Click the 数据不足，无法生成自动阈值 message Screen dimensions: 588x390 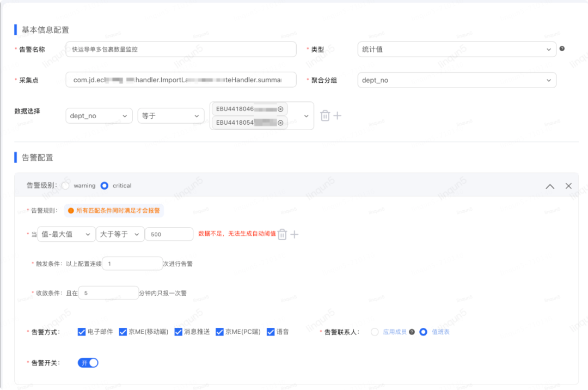[237, 234]
